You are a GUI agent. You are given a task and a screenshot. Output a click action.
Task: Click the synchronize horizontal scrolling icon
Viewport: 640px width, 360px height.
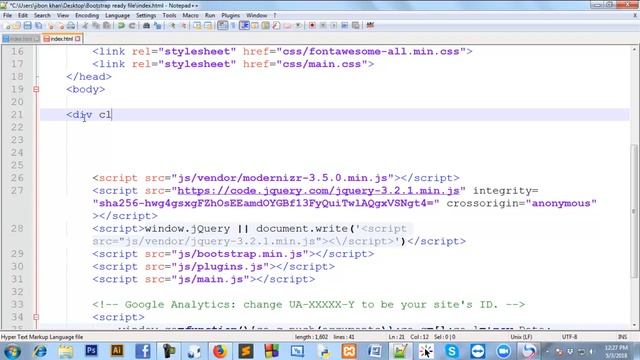coord(208,26)
